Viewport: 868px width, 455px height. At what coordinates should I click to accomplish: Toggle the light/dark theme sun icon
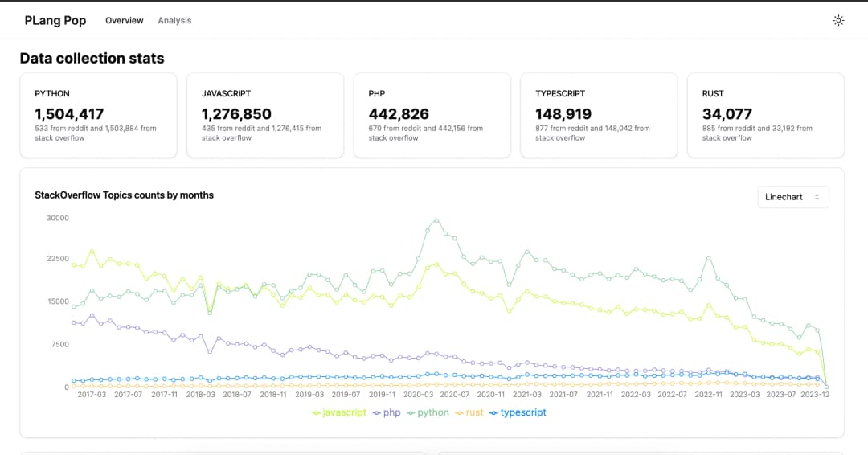pos(838,21)
